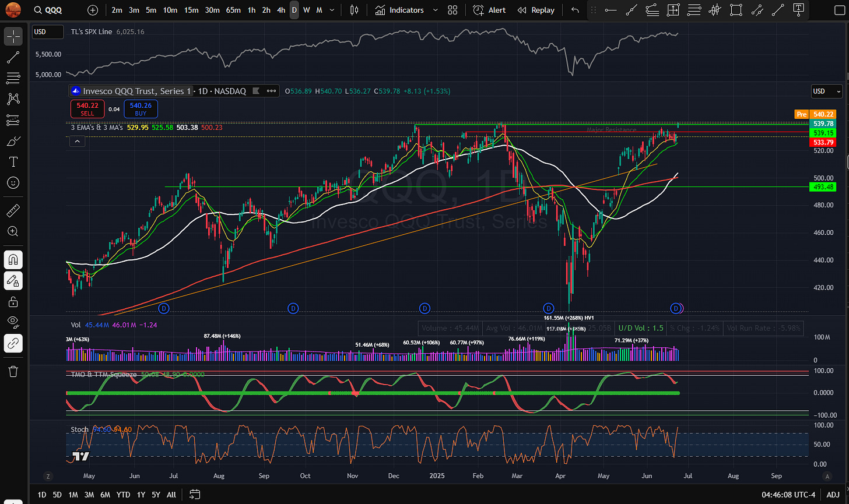This screenshot has width=849, height=504.
Task: Open the candlestick chart type selector
Action: click(x=354, y=10)
